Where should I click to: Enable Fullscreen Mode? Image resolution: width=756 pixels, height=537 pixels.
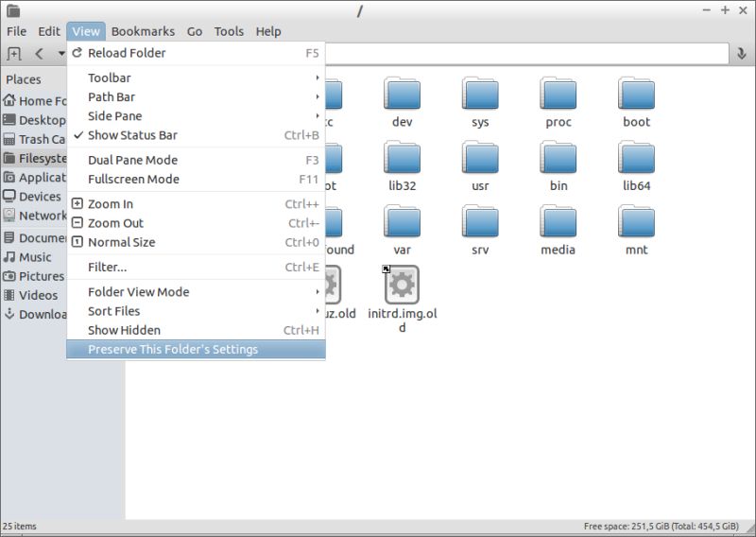(197, 179)
